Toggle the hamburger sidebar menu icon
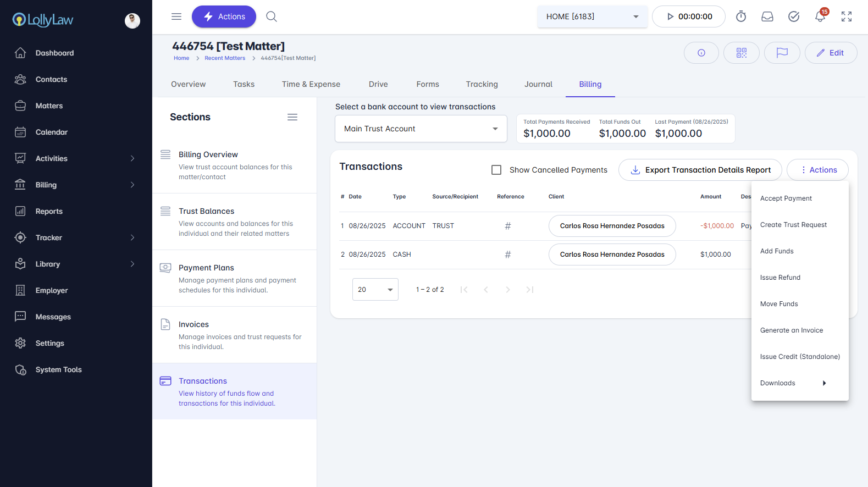 tap(176, 16)
